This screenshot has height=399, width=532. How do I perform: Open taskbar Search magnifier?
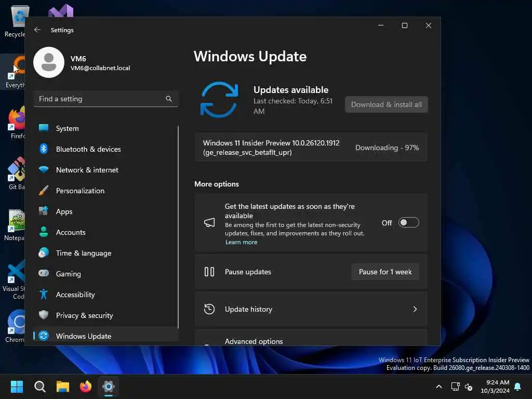[39, 387]
